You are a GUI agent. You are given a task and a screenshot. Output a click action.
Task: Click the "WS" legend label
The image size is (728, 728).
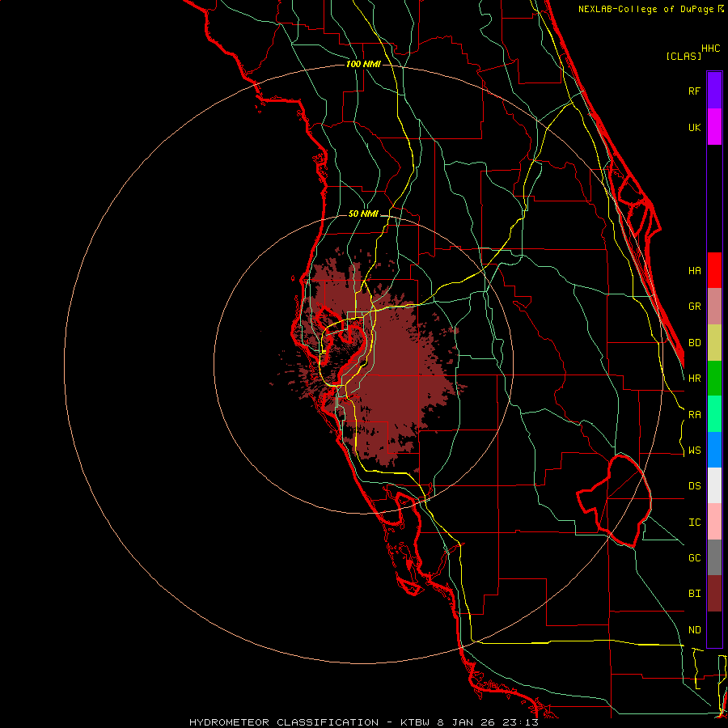click(695, 451)
